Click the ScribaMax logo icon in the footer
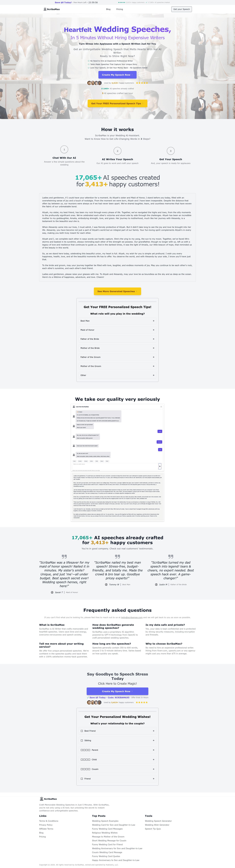 click(x=41, y=799)
